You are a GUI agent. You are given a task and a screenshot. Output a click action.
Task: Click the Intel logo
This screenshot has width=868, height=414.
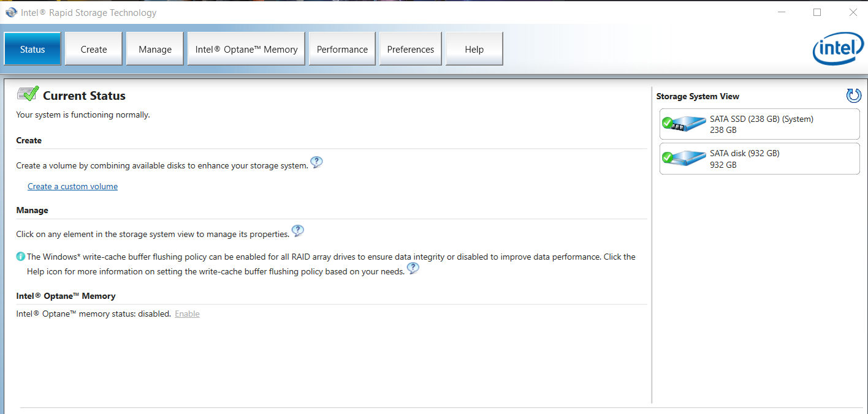coord(838,48)
